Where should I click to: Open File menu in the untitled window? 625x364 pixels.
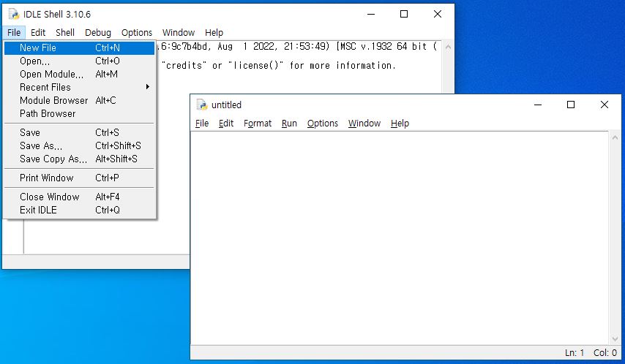pos(202,124)
